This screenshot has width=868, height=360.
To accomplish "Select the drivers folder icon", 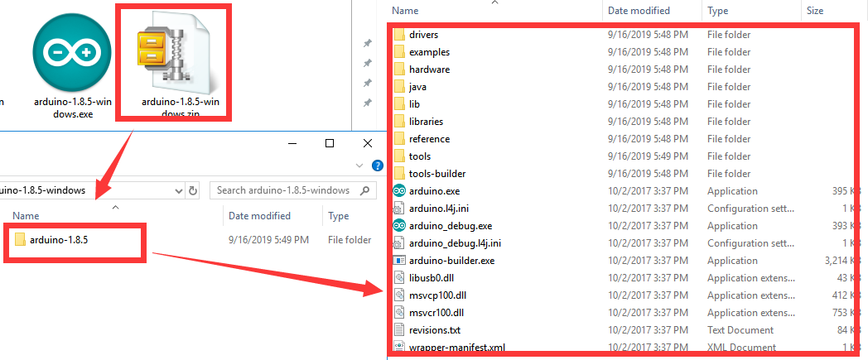I will (x=400, y=35).
